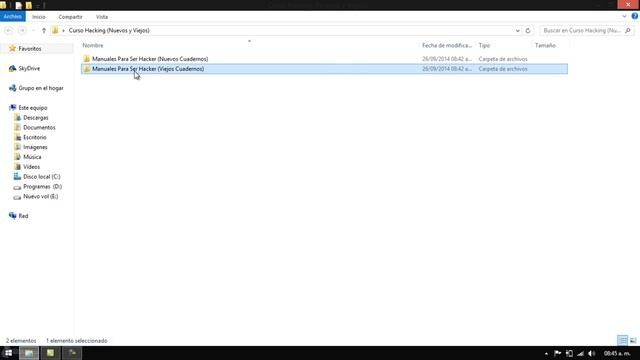Open the Imágenes folder in the sidebar
The width and height of the screenshot is (640, 360).
(x=35, y=147)
